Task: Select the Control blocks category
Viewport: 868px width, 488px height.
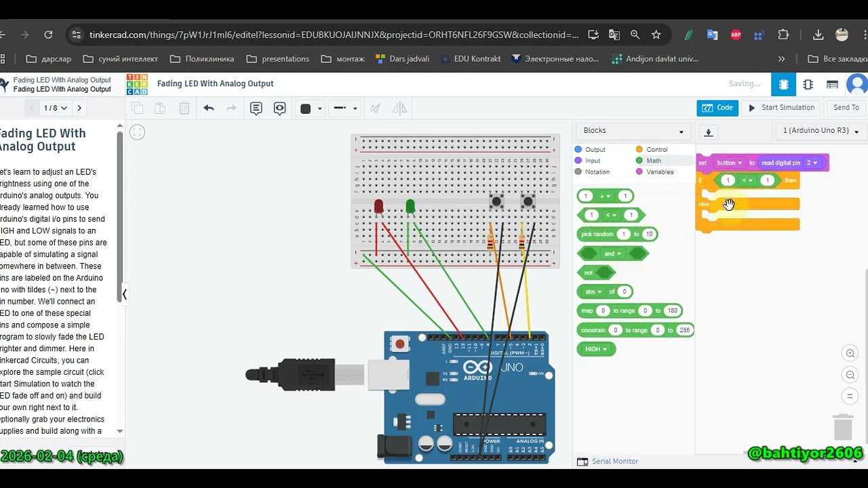Action: click(652, 150)
